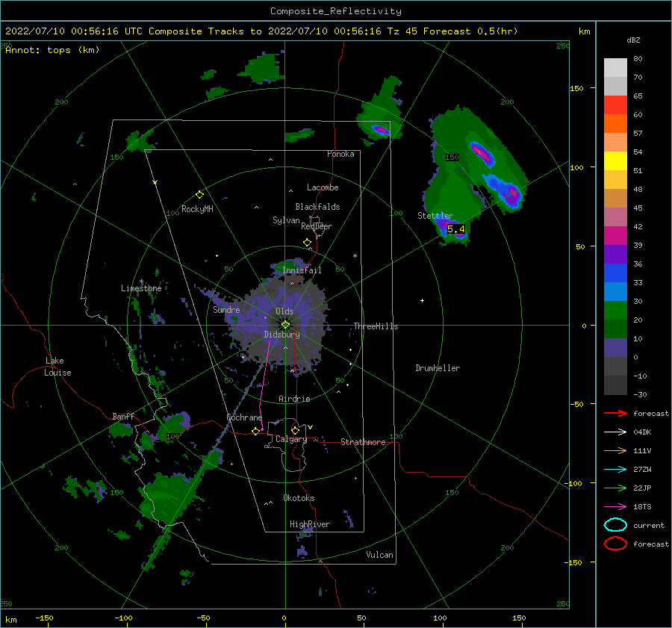Click the asterisk marker above Limestone

141,282
